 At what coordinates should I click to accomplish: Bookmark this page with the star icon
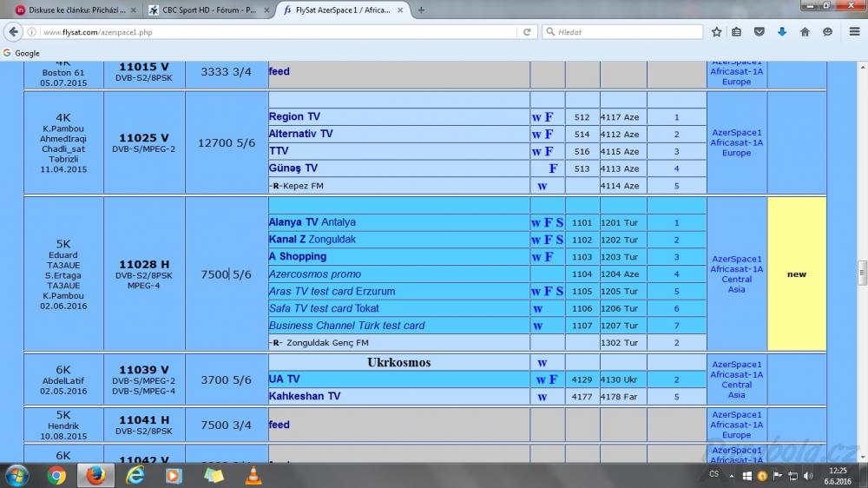point(716,32)
